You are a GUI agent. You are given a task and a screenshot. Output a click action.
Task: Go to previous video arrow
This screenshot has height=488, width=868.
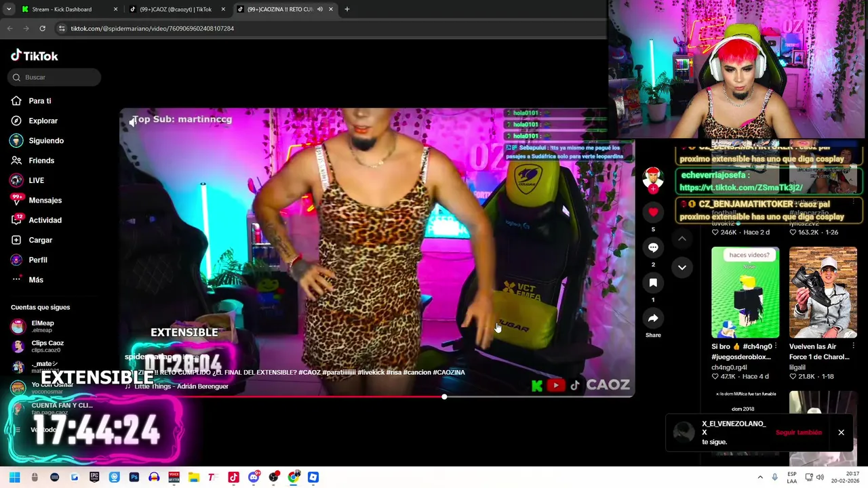tap(682, 239)
